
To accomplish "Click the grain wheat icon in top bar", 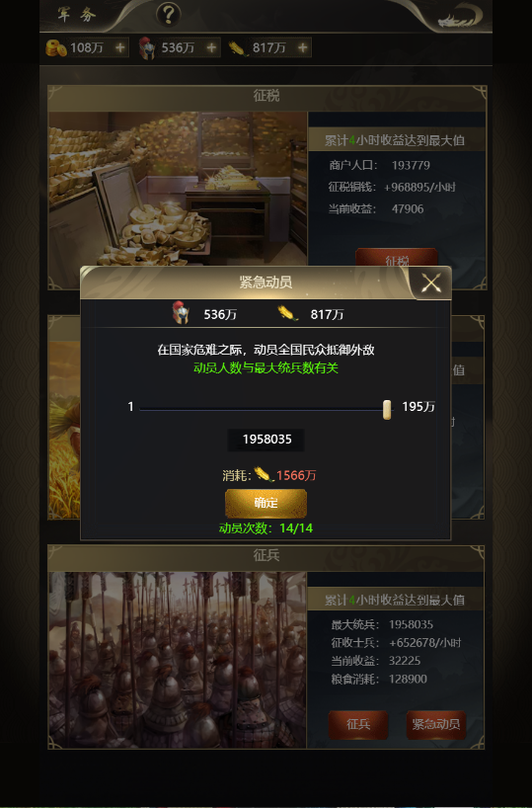I will coord(239,48).
